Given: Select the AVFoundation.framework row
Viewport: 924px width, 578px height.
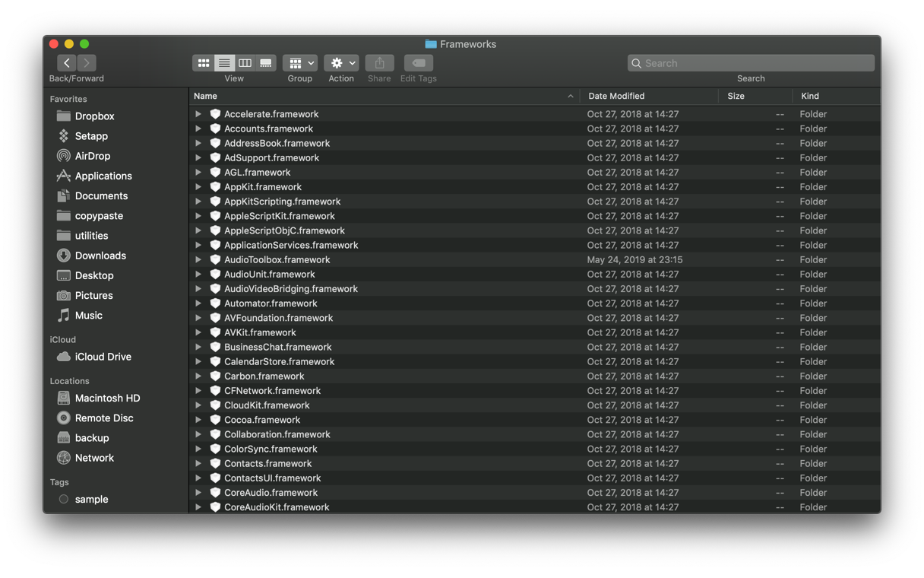Looking at the screenshot, I should [535, 318].
